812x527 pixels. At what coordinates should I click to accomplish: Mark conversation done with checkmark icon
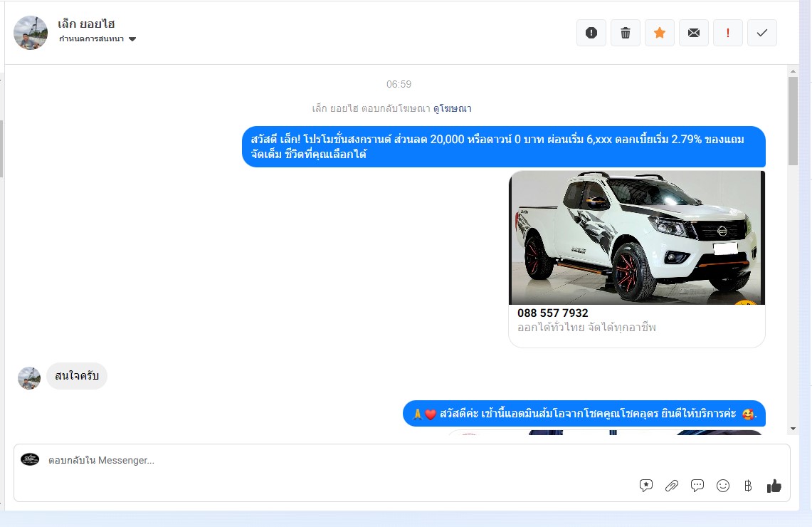(761, 33)
